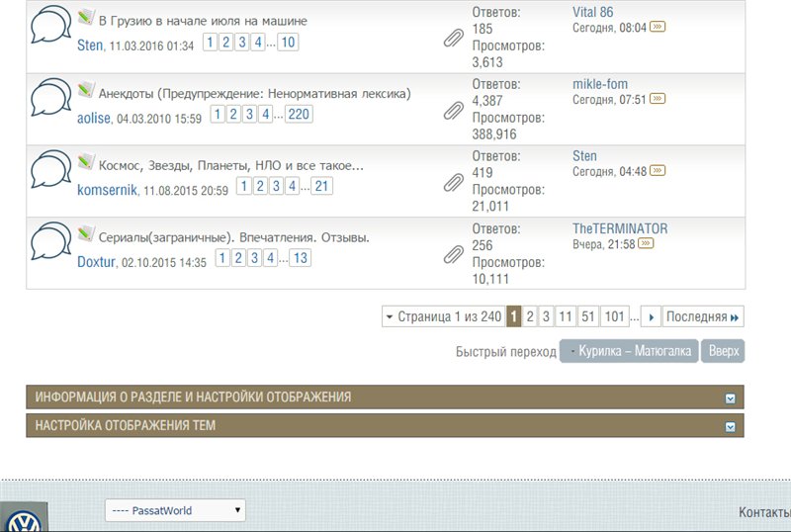Image resolution: width=791 pixels, height=532 pixels.
Task: Click the speech bubble icon of Грузию thread
Action: (x=51, y=25)
